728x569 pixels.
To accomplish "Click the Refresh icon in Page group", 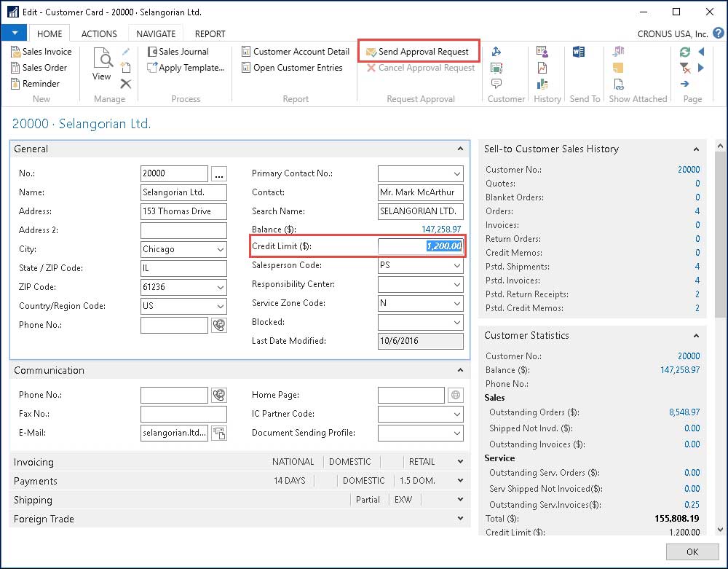I will tap(684, 52).
